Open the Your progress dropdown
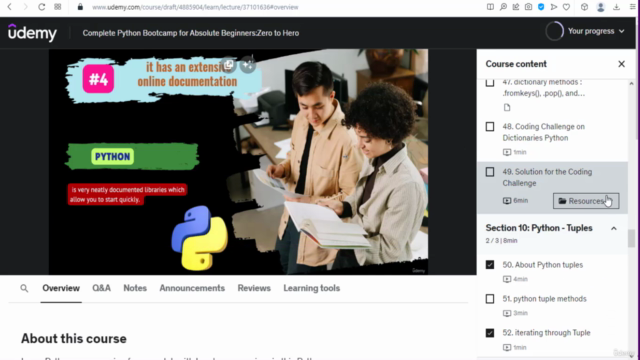Image resolution: width=640 pixels, height=360 pixels. coord(596,31)
